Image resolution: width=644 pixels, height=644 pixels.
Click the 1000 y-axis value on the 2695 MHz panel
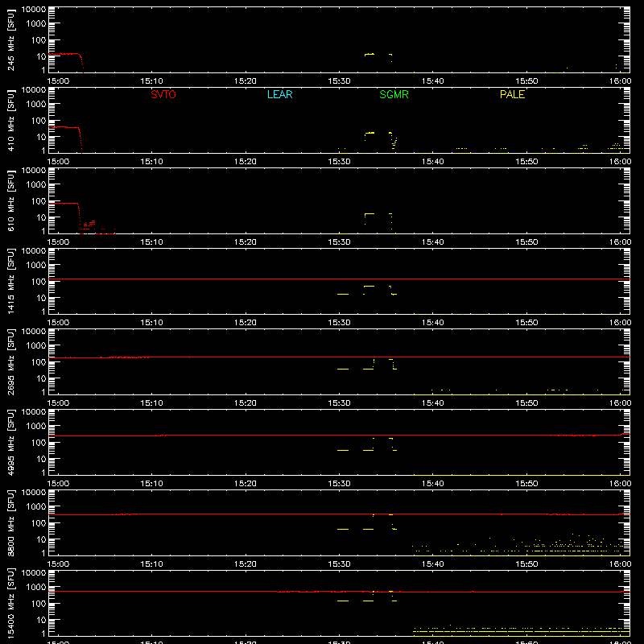click(36, 346)
